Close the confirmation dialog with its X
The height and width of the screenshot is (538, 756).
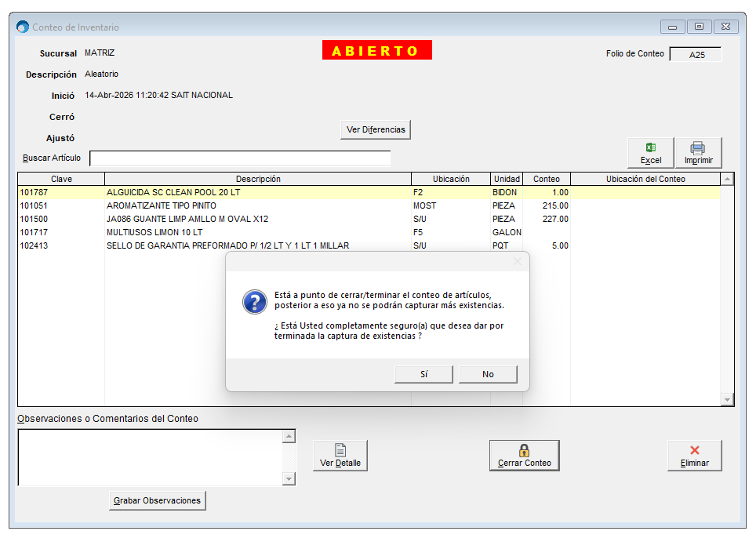(517, 262)
